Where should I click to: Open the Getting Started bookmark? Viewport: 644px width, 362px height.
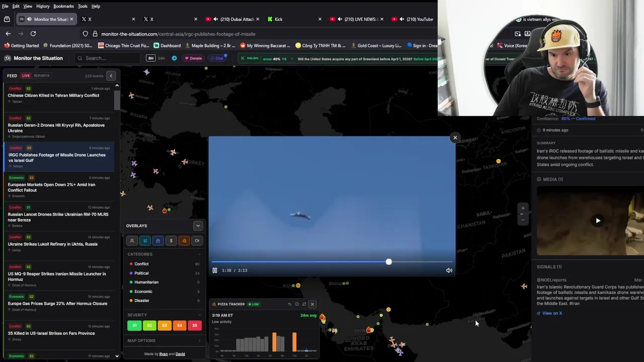[x=22, y=46]
